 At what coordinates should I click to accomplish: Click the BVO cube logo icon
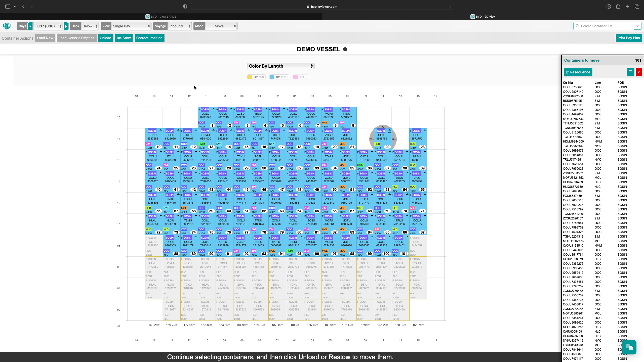7,26
